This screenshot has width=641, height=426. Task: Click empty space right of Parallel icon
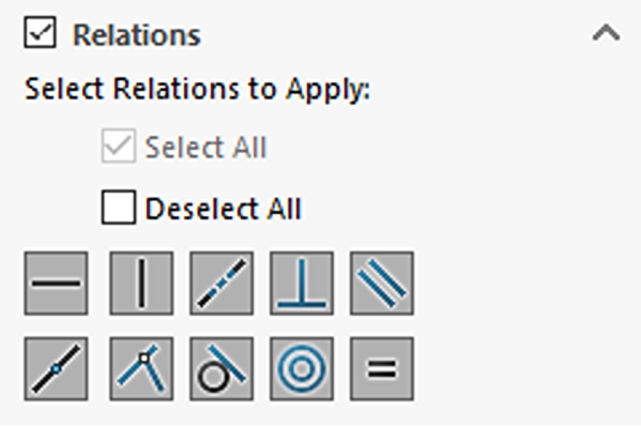[x=523, y=283]
